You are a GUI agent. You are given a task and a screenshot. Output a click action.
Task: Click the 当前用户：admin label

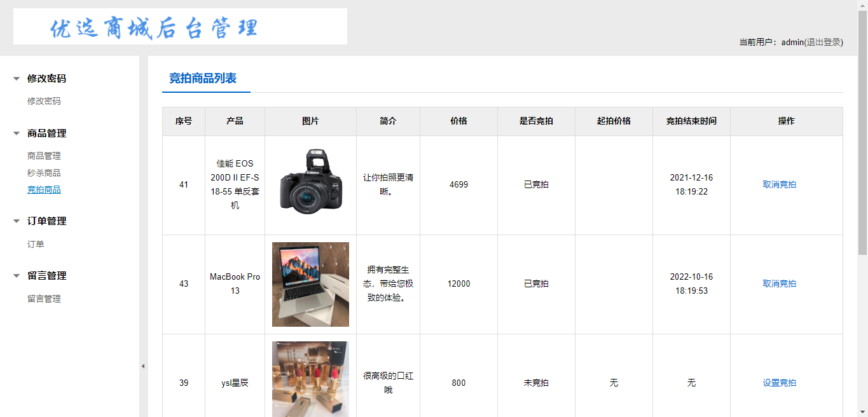(x=771, y=42)
